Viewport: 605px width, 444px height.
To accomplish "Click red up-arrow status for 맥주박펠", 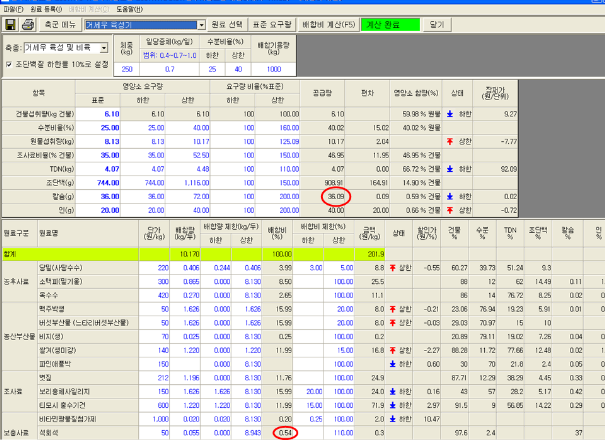I will click(393, 309).
